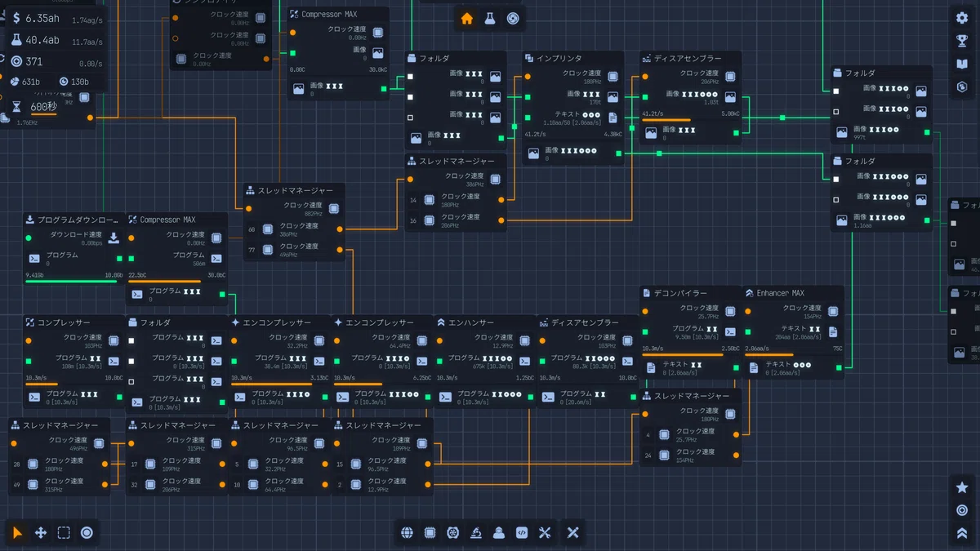This screenshot has height=551, width=980.
Task: Select the pointer cursor tool
Action: click(x=18, y=533)
